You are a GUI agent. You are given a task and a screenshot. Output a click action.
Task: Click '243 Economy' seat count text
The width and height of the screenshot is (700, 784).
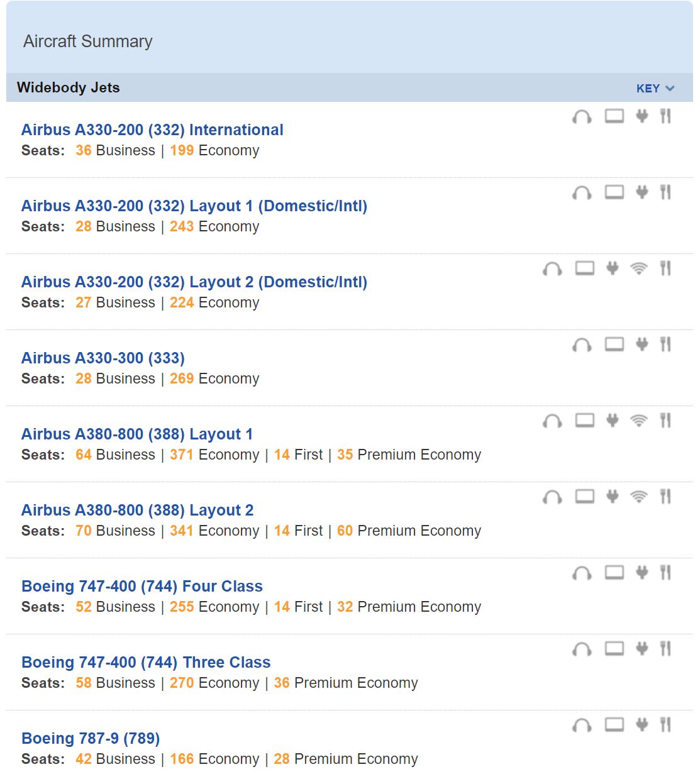point(214,226)
